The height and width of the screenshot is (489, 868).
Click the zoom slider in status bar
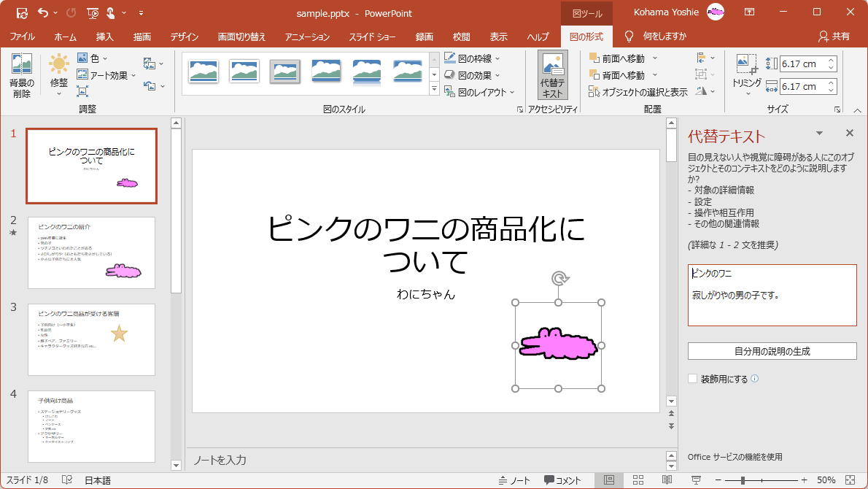click(743, 480)
